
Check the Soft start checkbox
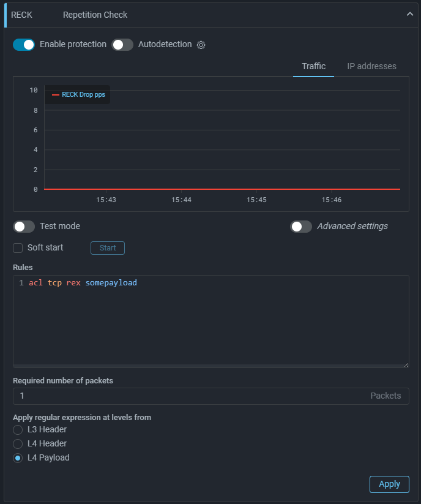pyautogui.click(x=18, y=248)
